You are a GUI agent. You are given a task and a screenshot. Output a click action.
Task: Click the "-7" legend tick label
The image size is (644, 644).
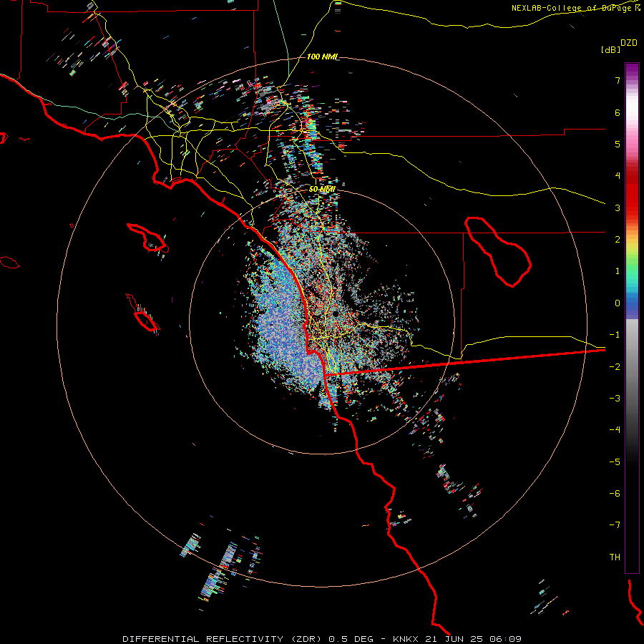[x=615, y=525]
